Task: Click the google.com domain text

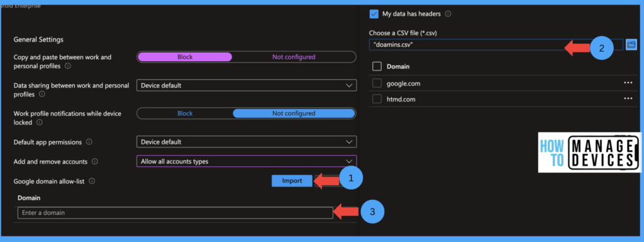Action: [x=403, y=84]
